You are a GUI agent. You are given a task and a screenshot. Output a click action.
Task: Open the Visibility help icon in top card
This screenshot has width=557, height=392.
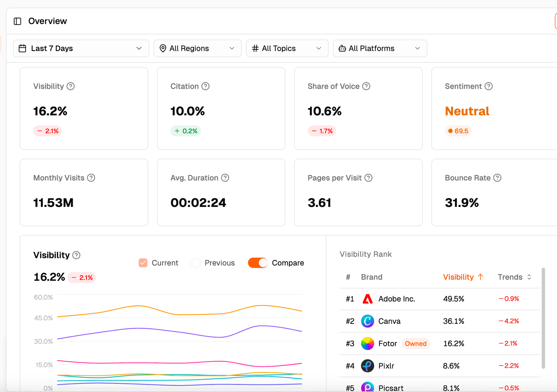pos(70,86)
